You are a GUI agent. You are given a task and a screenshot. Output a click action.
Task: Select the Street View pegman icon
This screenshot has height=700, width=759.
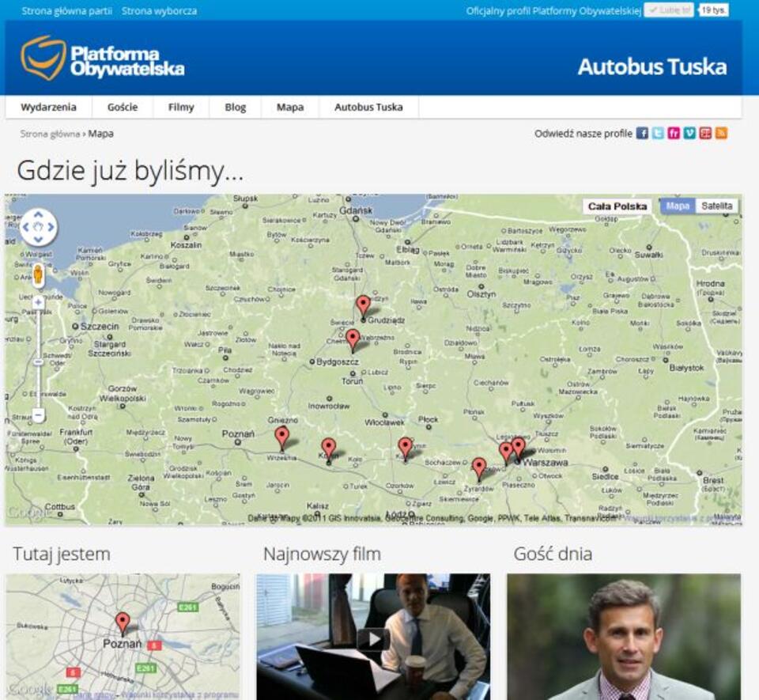38,274
